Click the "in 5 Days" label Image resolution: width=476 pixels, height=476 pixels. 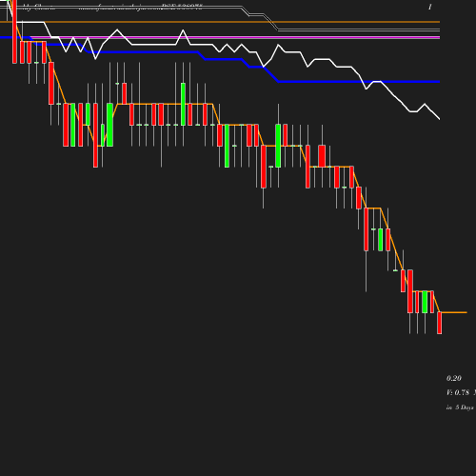[x=460, y=407]
